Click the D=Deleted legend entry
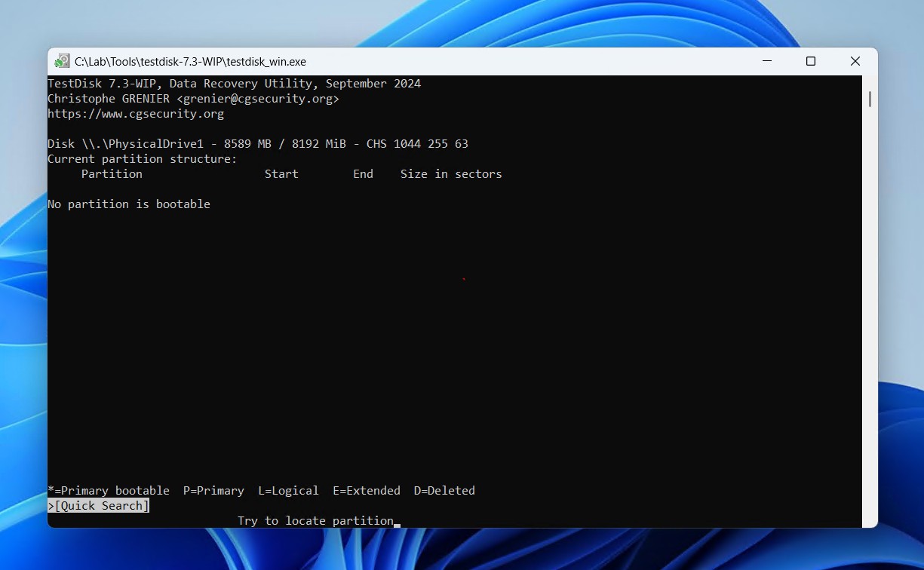The image size is (924, 570). [444, 491]
